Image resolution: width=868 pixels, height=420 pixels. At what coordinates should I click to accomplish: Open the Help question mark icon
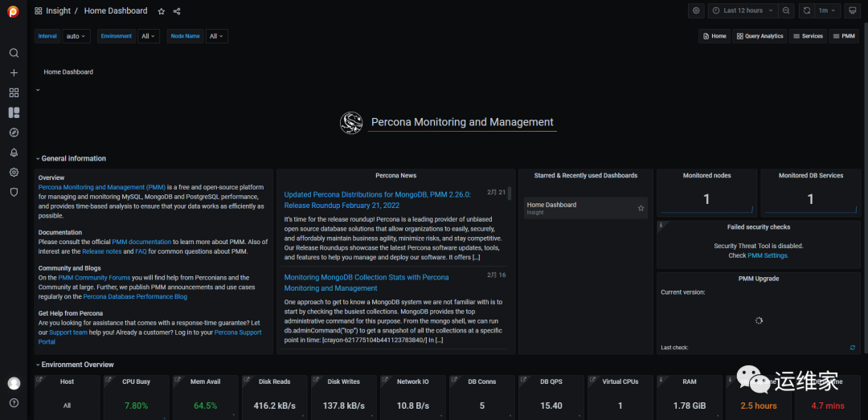pyautogui.click(x=14, y=403)
